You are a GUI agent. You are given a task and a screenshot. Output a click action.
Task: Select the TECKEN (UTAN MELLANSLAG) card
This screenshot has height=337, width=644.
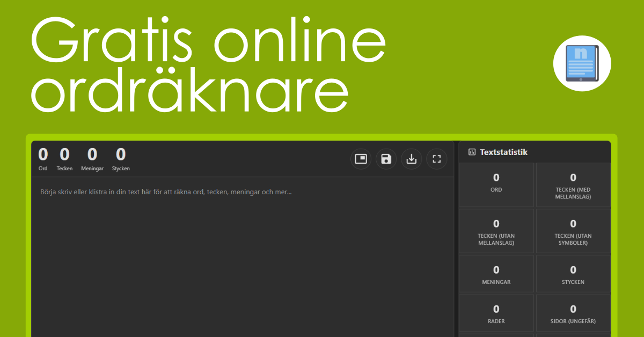click(x=496, y=231)
